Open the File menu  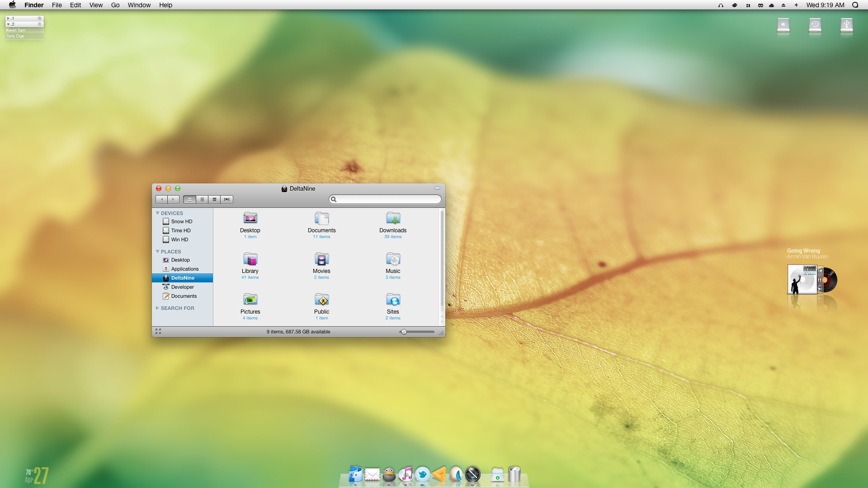pos(57,5)
